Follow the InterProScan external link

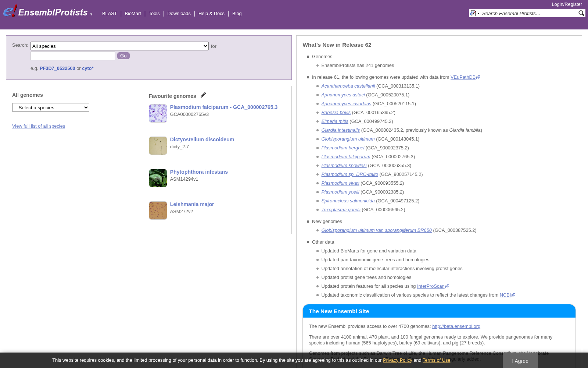(433, 286)
